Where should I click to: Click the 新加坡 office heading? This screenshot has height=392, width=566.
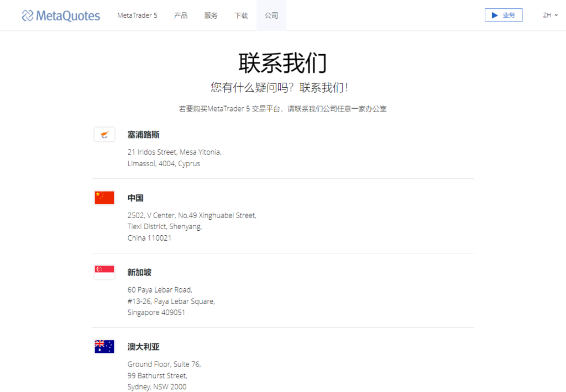tap(139, 272)
